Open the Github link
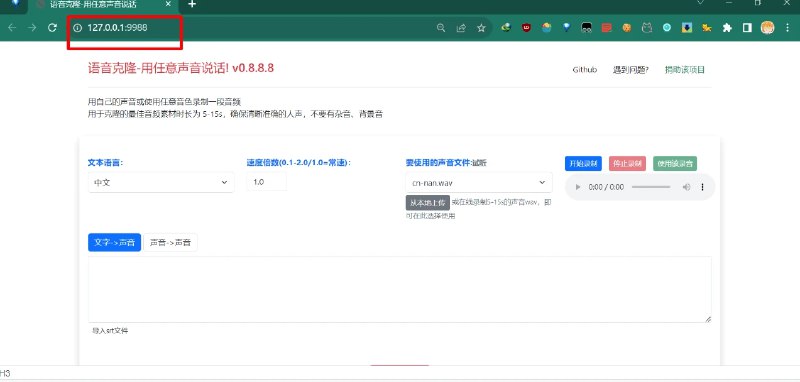800x382 pixels. [584, 70]
